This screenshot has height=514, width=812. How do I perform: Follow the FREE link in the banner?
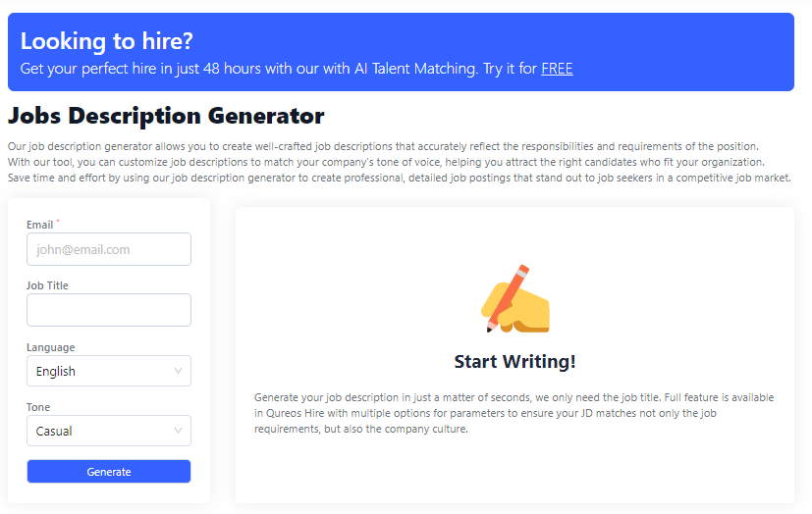pyautogui.click(x=557, y=69)
